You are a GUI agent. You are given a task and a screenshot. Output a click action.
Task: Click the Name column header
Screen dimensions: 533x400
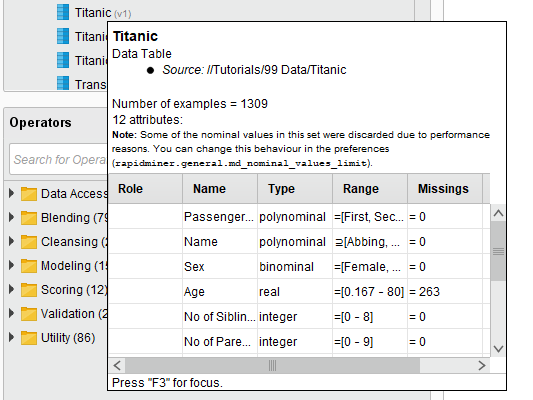[220, 189]
